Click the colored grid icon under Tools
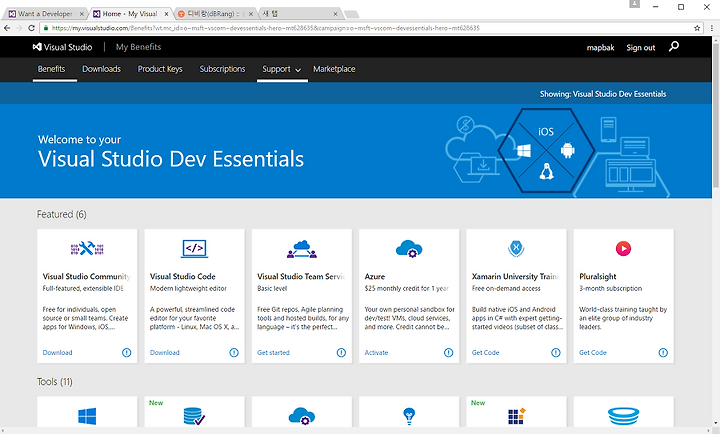 (x=517, y=416)
